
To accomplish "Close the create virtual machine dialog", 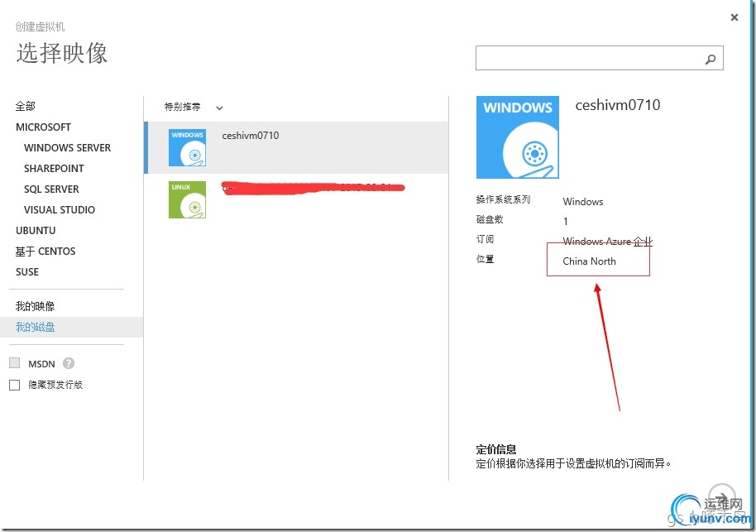I will coord(734,17).
